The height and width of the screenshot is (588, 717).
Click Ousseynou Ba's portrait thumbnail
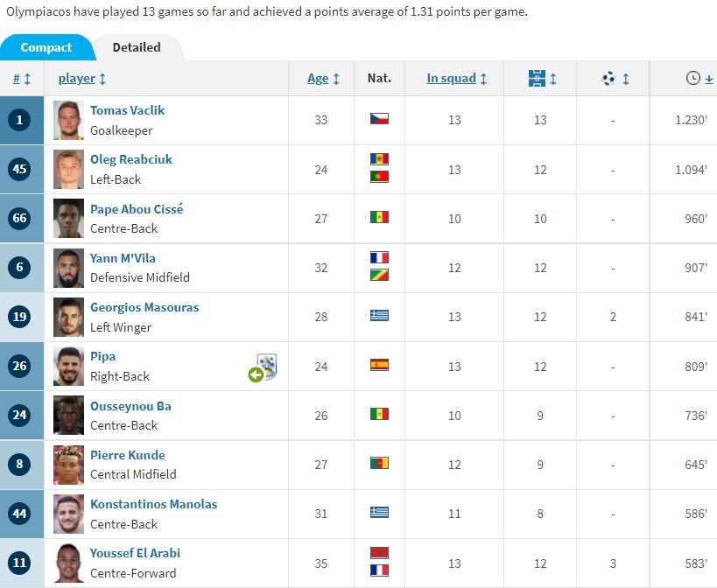[68, 415]
